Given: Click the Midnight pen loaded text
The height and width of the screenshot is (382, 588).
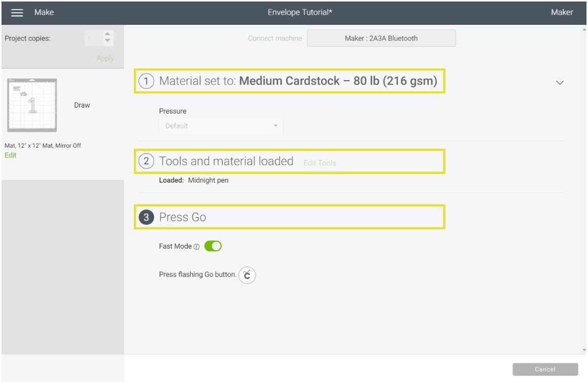Looking at the screenshot, I should coord(208,180).
